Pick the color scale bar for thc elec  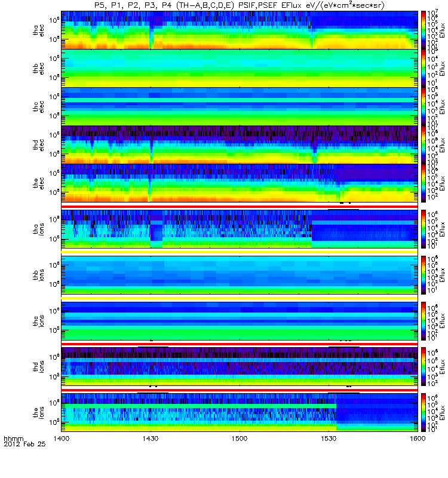tap(424, 107)
